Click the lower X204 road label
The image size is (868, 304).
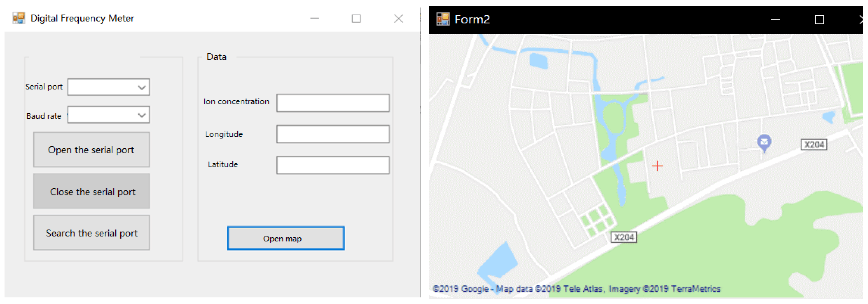coord(624,237)
